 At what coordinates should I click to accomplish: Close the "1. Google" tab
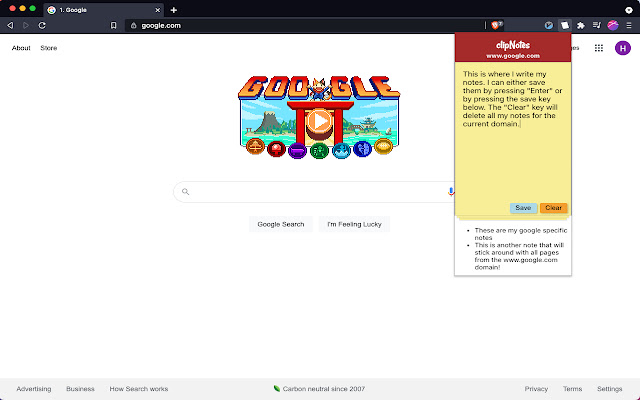[x=158, y=10]
